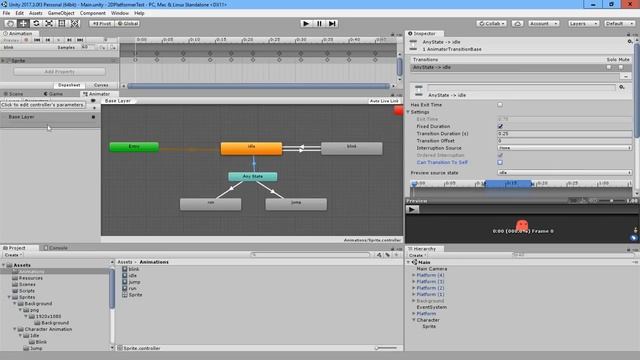Screen dimensions: 640x360
Task: Go to next keyframe in Animation window
Action: point(69,40)
